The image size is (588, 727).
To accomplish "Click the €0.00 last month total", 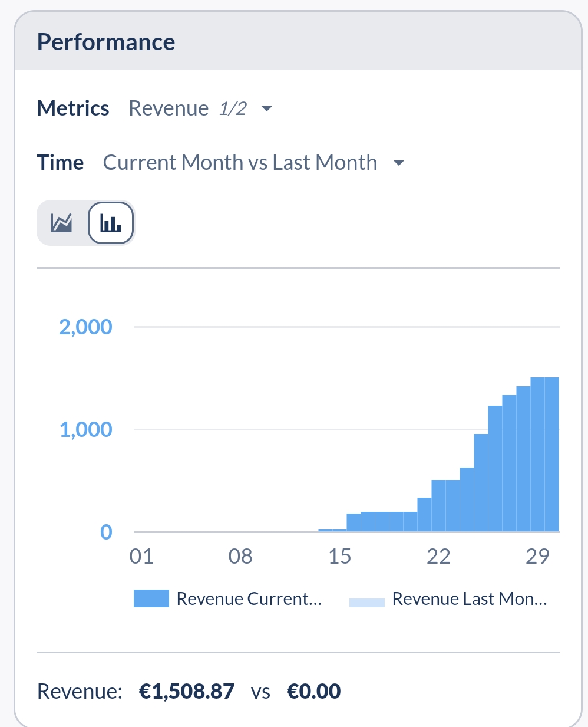I will coord(314,691).
